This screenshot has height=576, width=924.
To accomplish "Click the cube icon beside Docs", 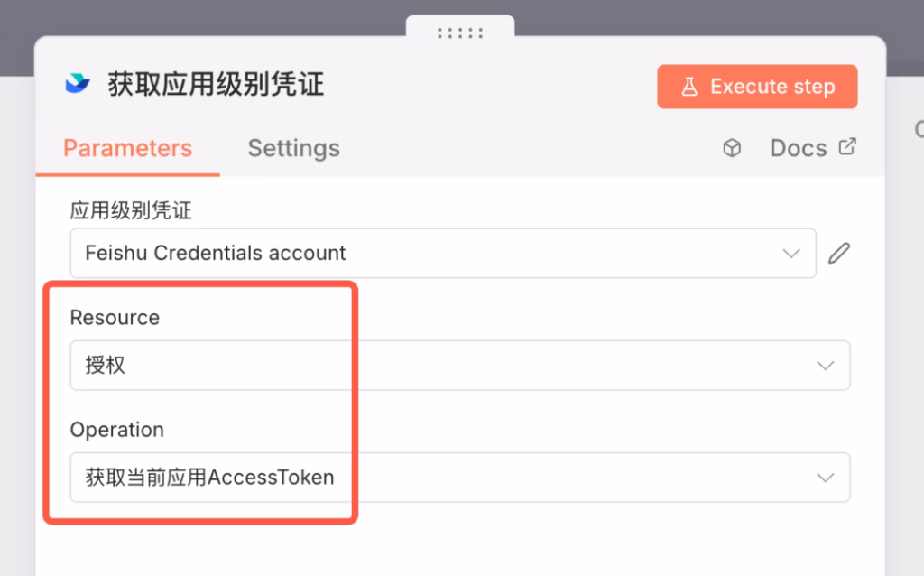I will (x=732, y=148).
